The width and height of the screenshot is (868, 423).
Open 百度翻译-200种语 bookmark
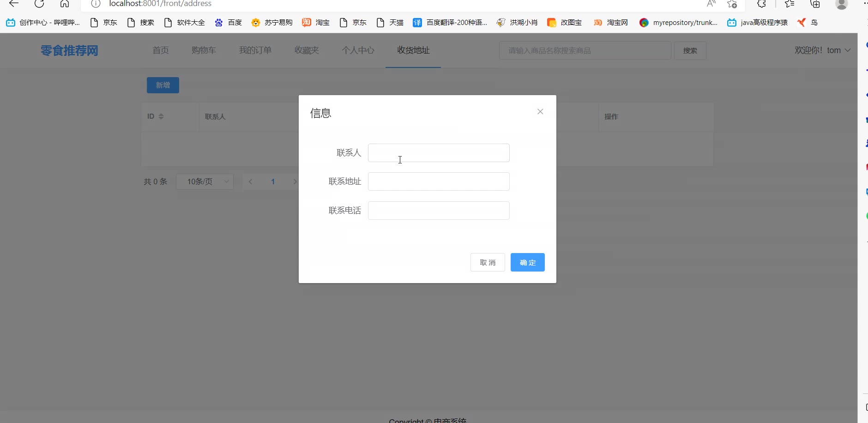(x=450, y=23)
